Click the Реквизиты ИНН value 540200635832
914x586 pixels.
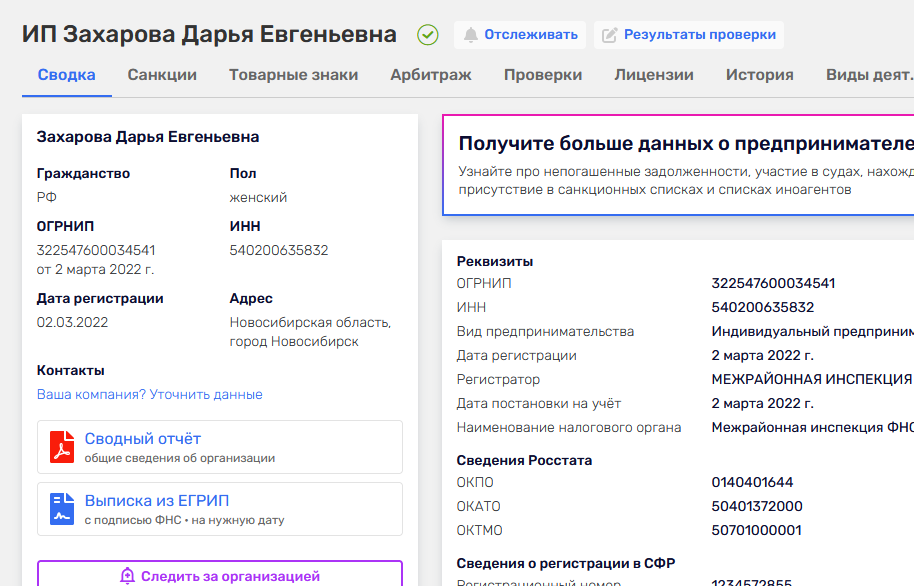coord(762,307)
